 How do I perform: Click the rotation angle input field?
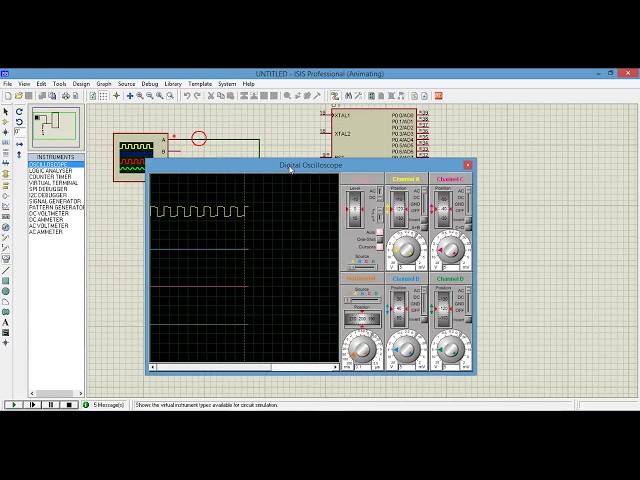click(19, 132)
